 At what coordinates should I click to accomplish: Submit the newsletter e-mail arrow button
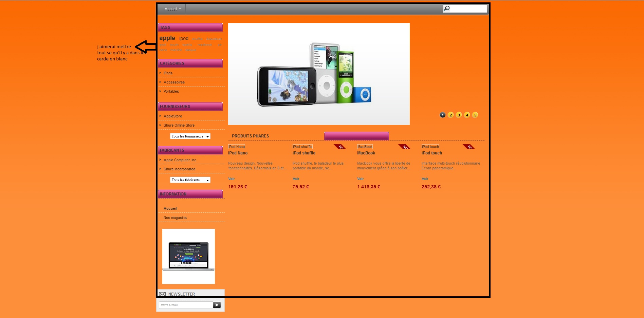[x=217, y=305]
